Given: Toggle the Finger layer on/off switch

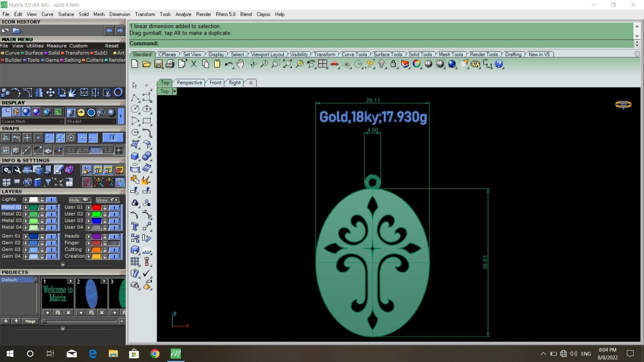Looking at the screenshot, I should [x=114, y=243].
